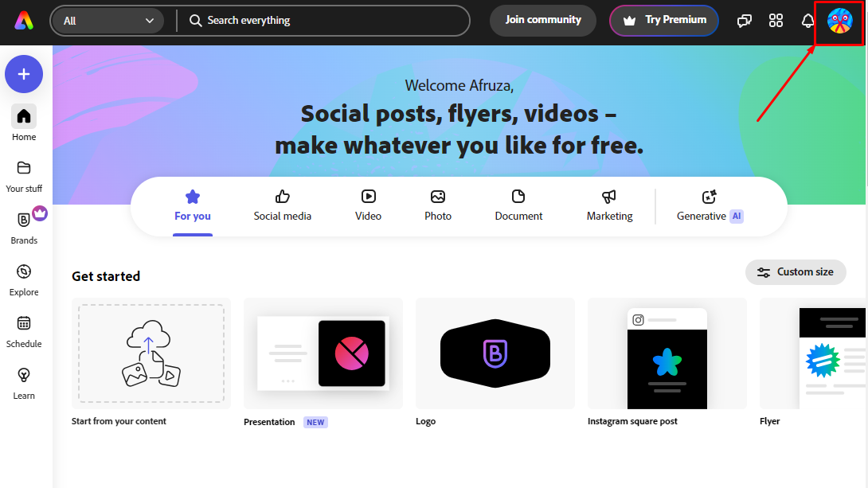Click the Custom size button
This screenshot has width=868, height=488.
[x=796, y=272]
